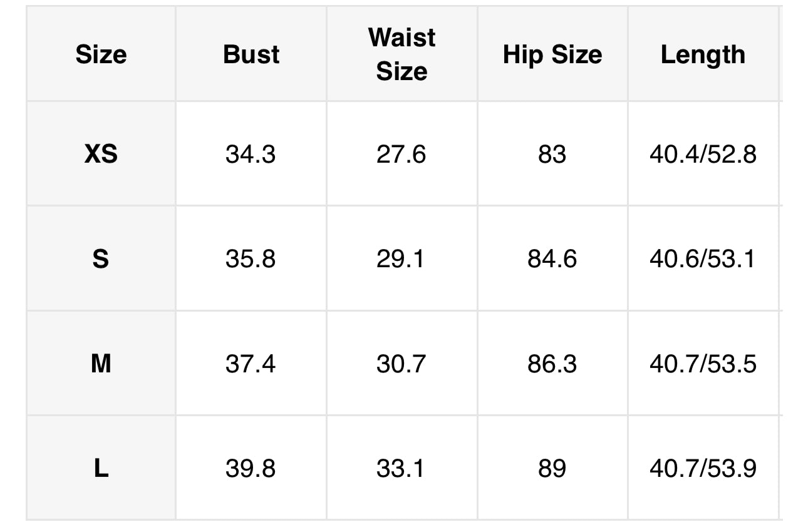Select hip value 86.3 for M
Image resolution: width=808 pixels, height=532 pixels.
pos(552,363)
